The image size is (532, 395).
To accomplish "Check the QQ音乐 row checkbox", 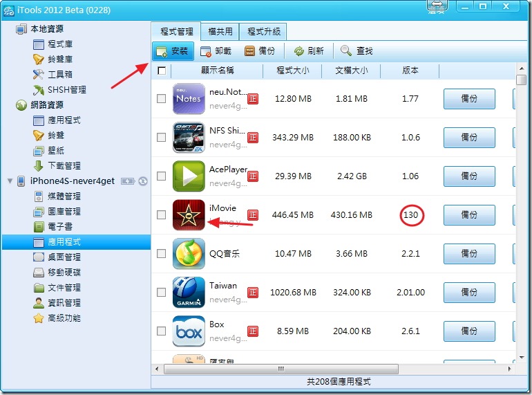I will coord(162,253).
